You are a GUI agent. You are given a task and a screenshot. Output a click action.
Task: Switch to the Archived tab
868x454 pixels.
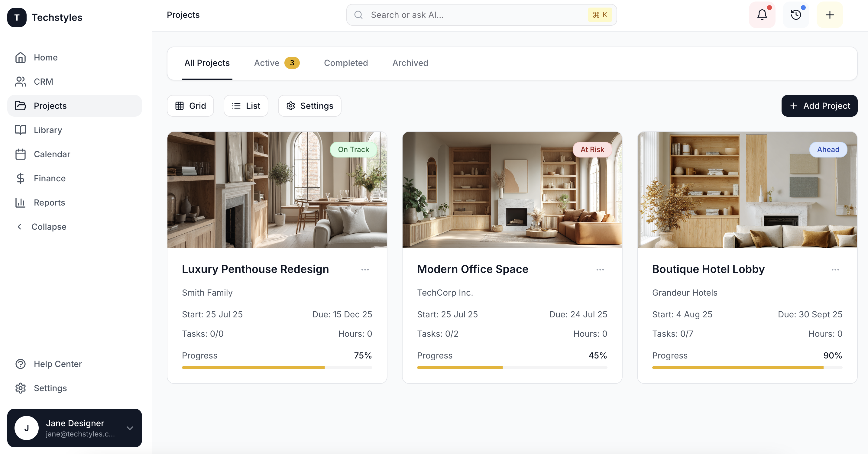410,63
